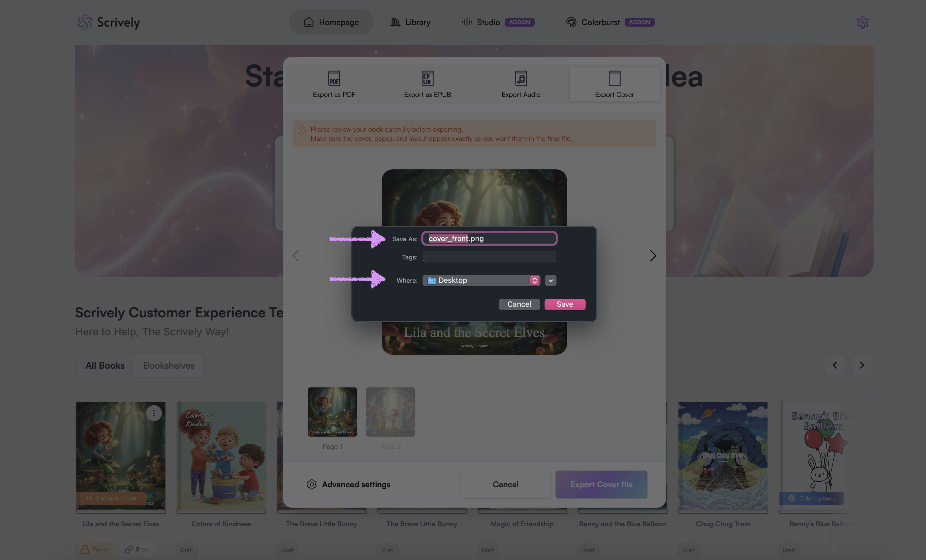Open the Library navigation item
The height and width of the screenshot is (560, 926).
pos(410,22)
